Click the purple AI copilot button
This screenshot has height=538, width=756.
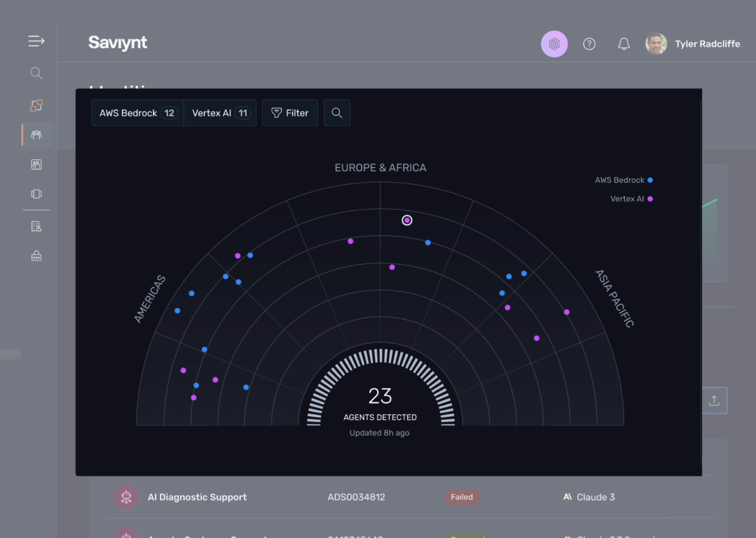(x=554, y=44)
